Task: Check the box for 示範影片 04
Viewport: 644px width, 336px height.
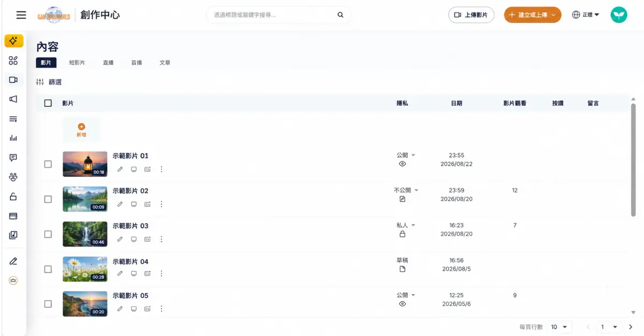Action: [x=48, y=269]
